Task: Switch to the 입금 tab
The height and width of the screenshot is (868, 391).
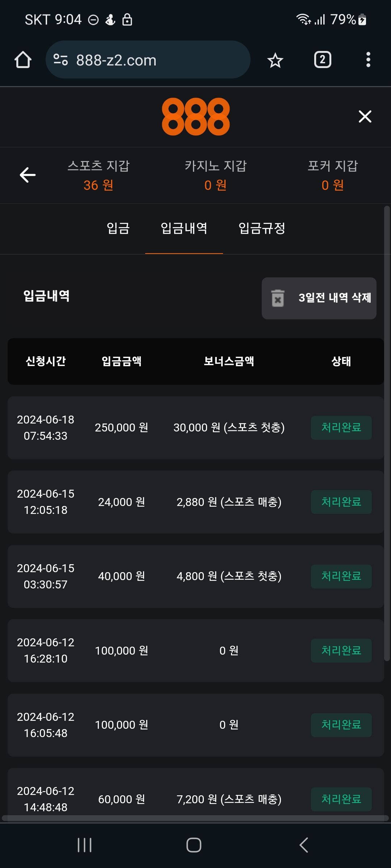Action: (118, 228)
